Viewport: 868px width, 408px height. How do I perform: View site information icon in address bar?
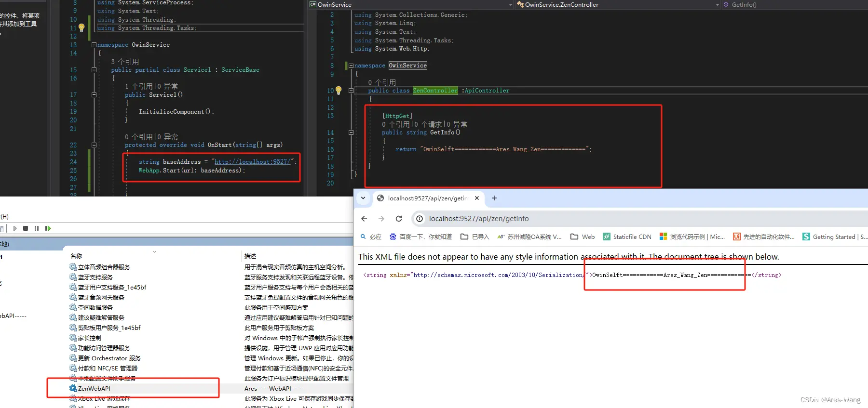[420, 219]
